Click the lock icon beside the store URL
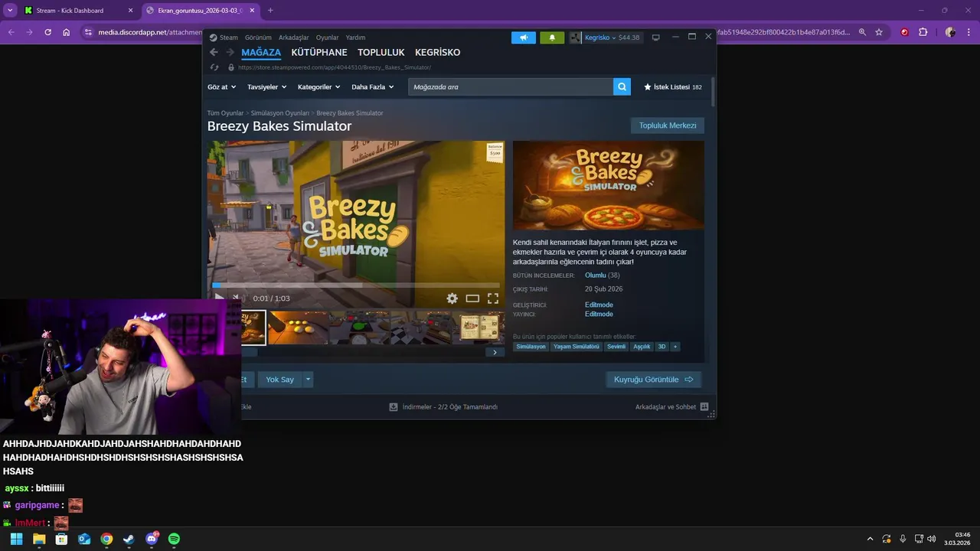980x551 pixels. point(231,67)
